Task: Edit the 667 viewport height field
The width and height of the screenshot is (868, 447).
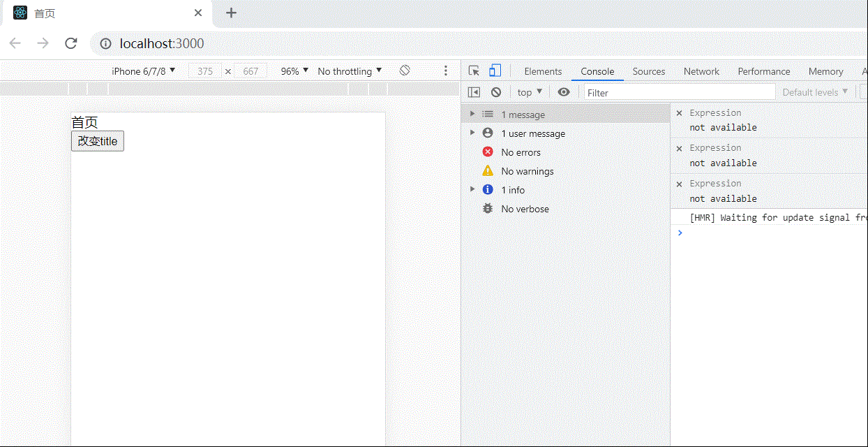Action: tap(250, 71)
